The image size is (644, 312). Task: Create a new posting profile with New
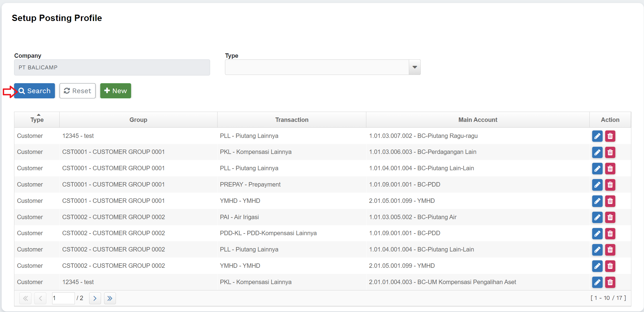[x=115, y=91]
